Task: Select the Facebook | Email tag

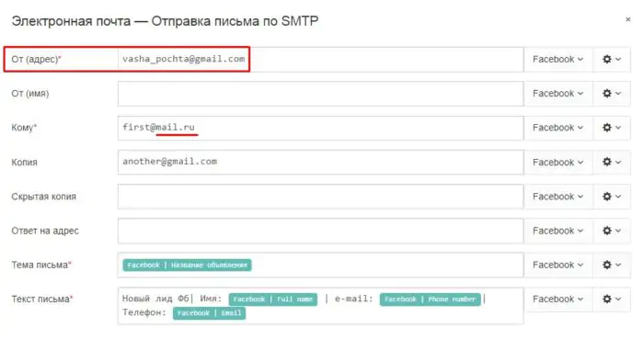Action: [x=209, y=313]
